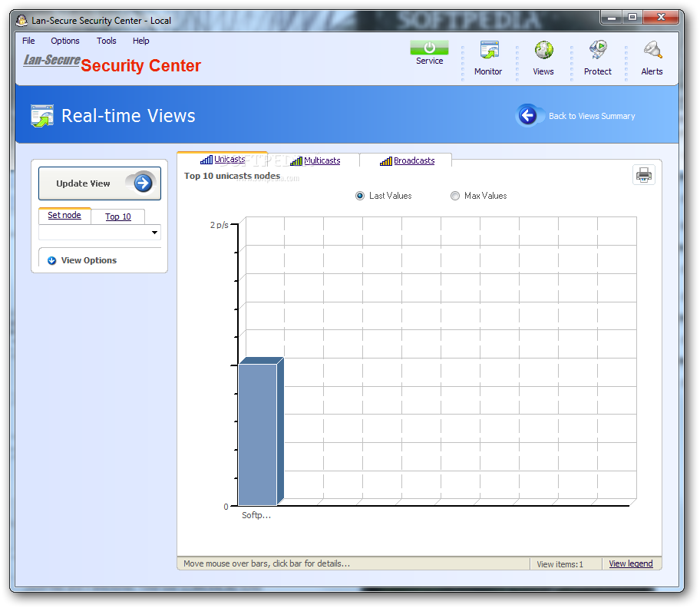This screenshot has width=700, height=608.
Task: Select the Top 10 tab
Action: (118, 216)
